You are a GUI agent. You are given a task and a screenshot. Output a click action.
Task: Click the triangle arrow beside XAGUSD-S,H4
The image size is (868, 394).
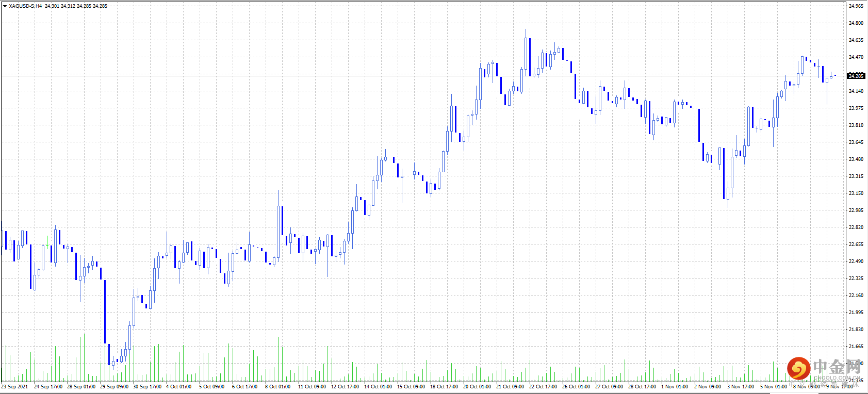pos(5,6)
